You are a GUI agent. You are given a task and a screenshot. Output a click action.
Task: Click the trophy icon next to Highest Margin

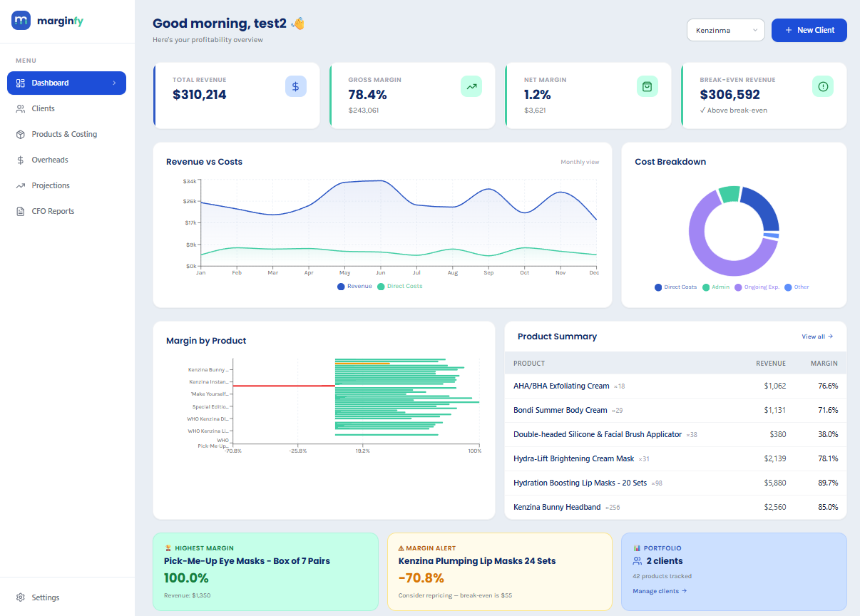click(168, 548)
